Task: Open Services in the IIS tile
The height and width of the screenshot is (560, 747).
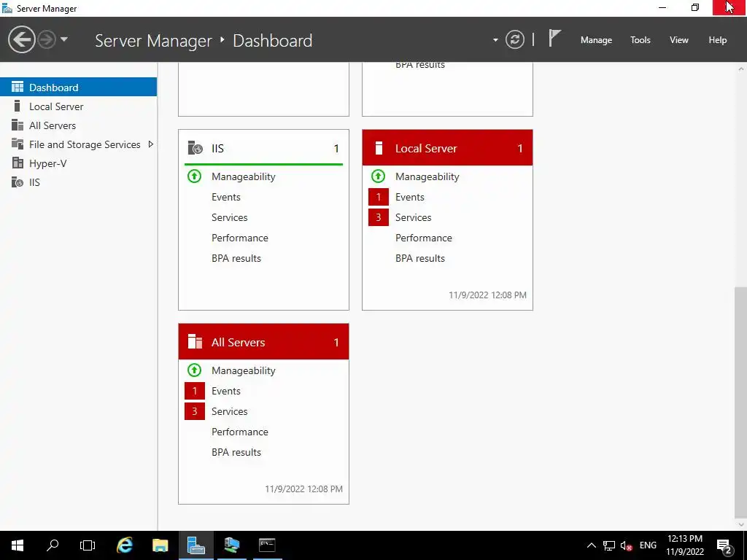Action: tap(229, 217)
